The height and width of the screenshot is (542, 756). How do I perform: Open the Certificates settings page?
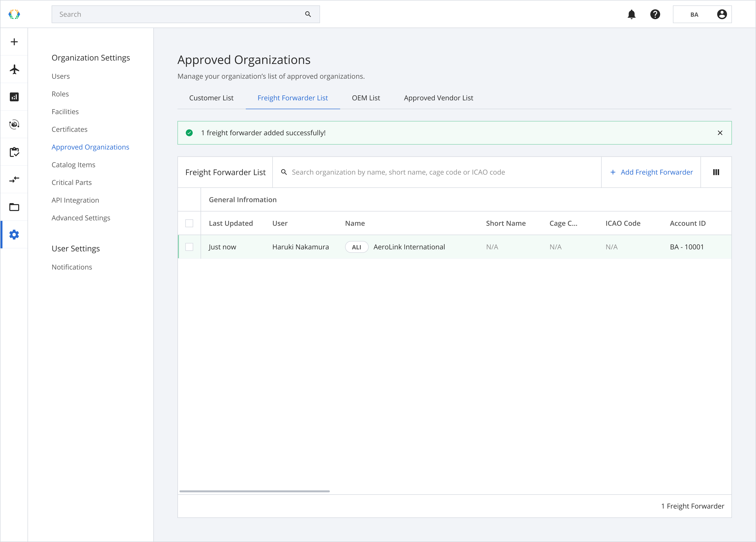pyautogui.click(x=69, y=129)
